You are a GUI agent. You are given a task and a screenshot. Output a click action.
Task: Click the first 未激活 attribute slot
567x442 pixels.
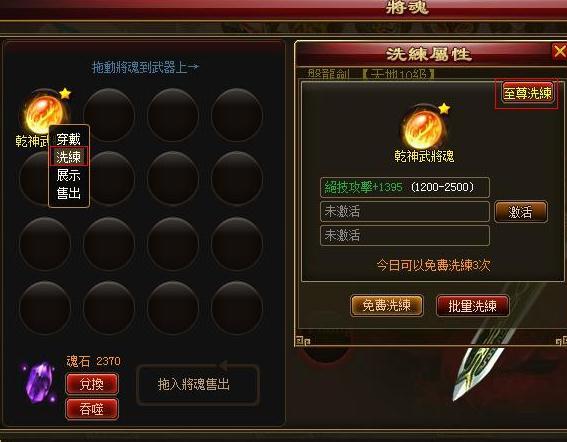click(405, 212)
